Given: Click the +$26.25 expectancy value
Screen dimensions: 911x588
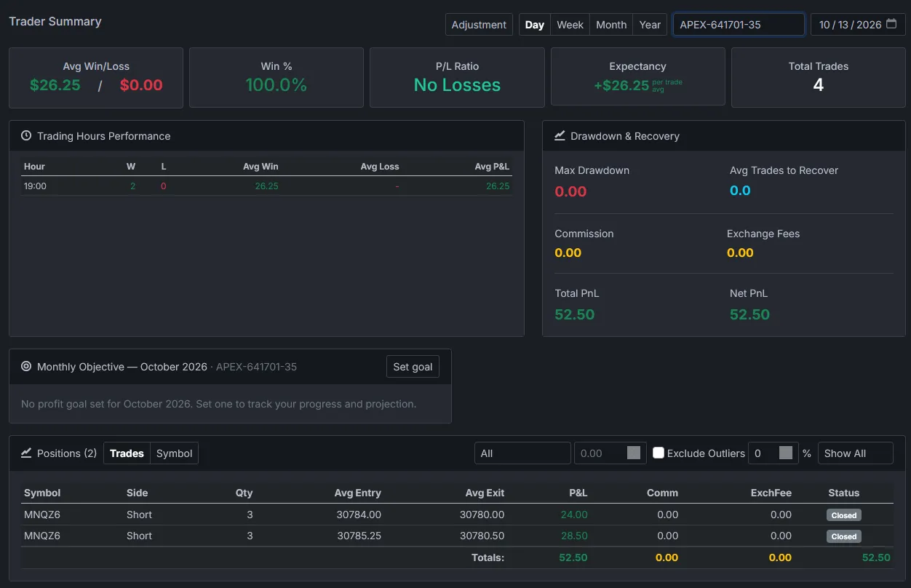Looking at the screenshot, I should (x=621, y=85).
